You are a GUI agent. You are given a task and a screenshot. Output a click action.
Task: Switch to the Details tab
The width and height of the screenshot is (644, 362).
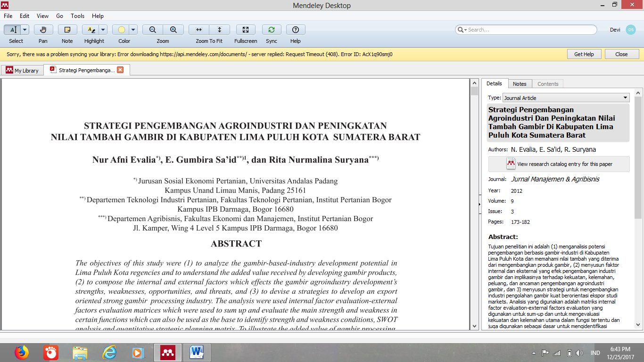click(x=495, y=83)
